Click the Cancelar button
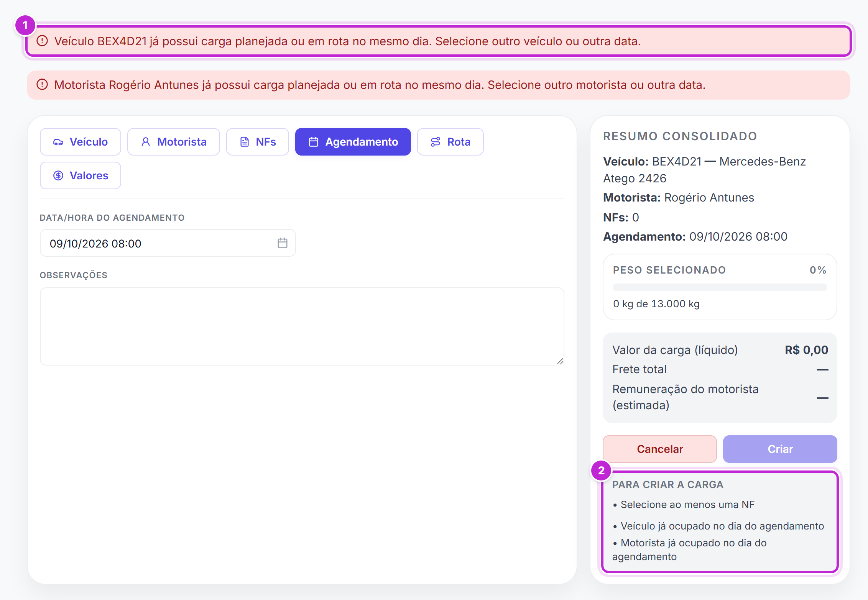The image size is (868, 600). click(660, 449)
